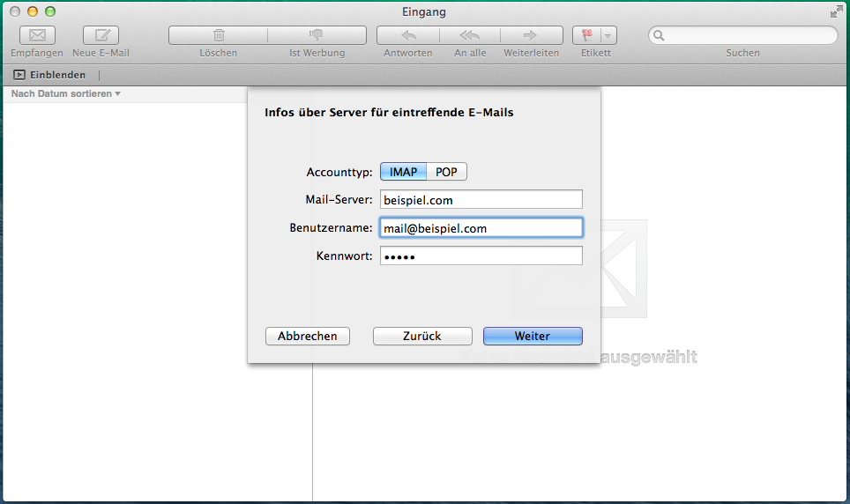The width and height of the screenshot is (850, 504).
Task: Mark as junk with Ist Werbung icon
Action: pos(317,35)
